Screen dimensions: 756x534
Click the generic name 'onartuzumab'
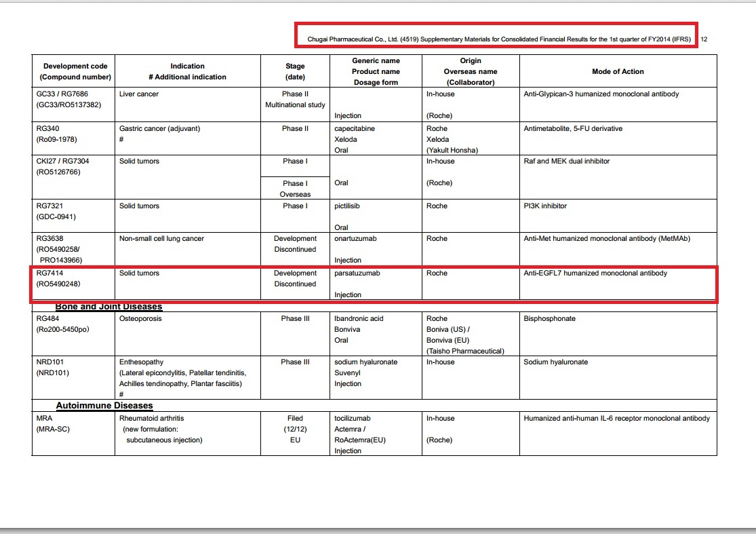click(355, 239)
